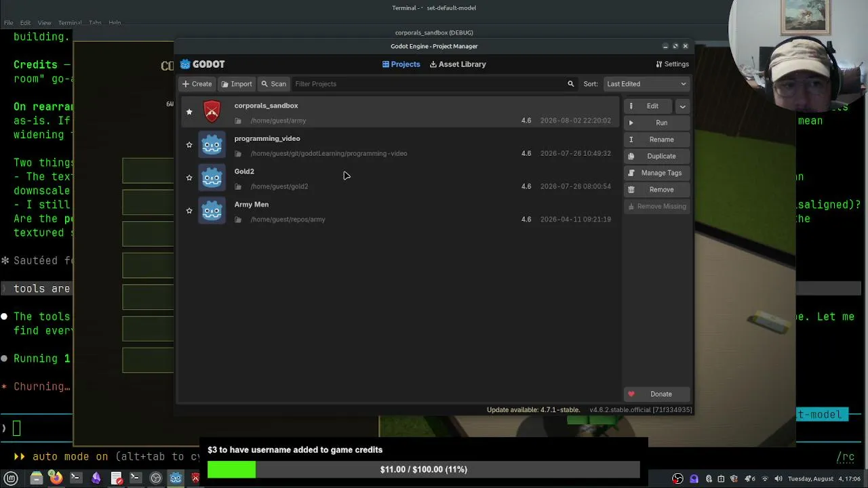Select the Gold2 project name

click(x=244, y=171)
